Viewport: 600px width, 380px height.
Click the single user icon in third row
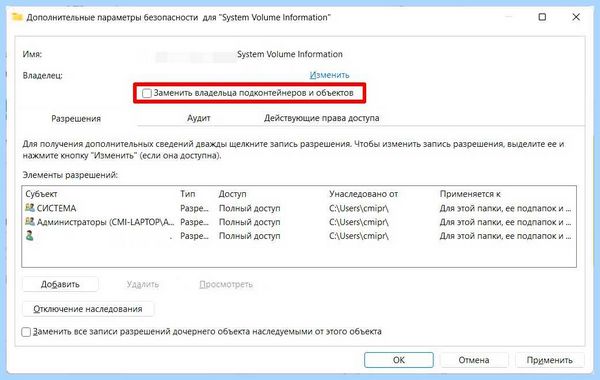pos(29,235)
